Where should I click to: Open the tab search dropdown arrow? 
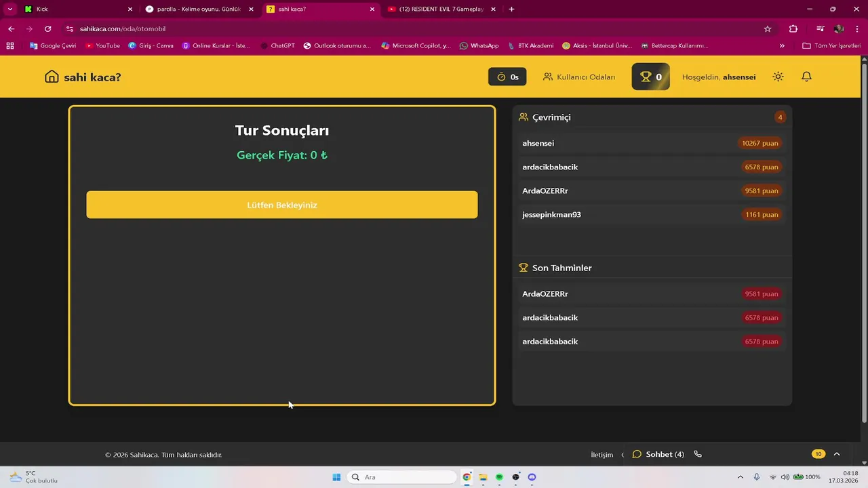pyautogui.click(x=9, y=9)
